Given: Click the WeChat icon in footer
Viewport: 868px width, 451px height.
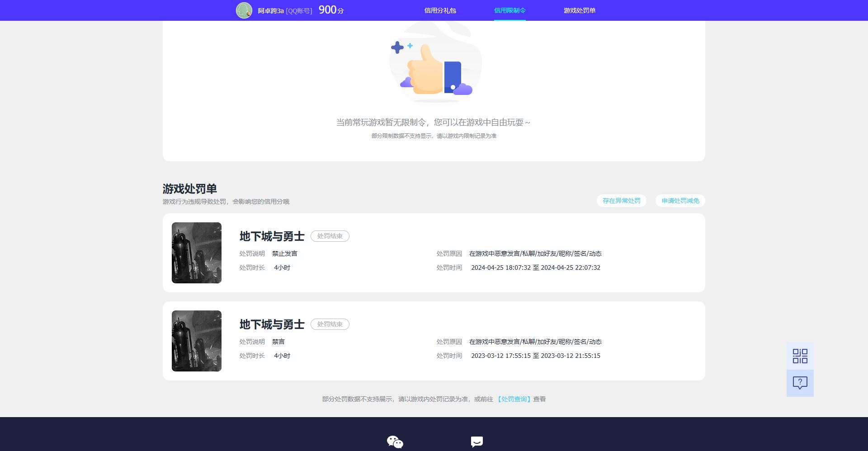Looking at the screenshot, I should tap(395, 442).
